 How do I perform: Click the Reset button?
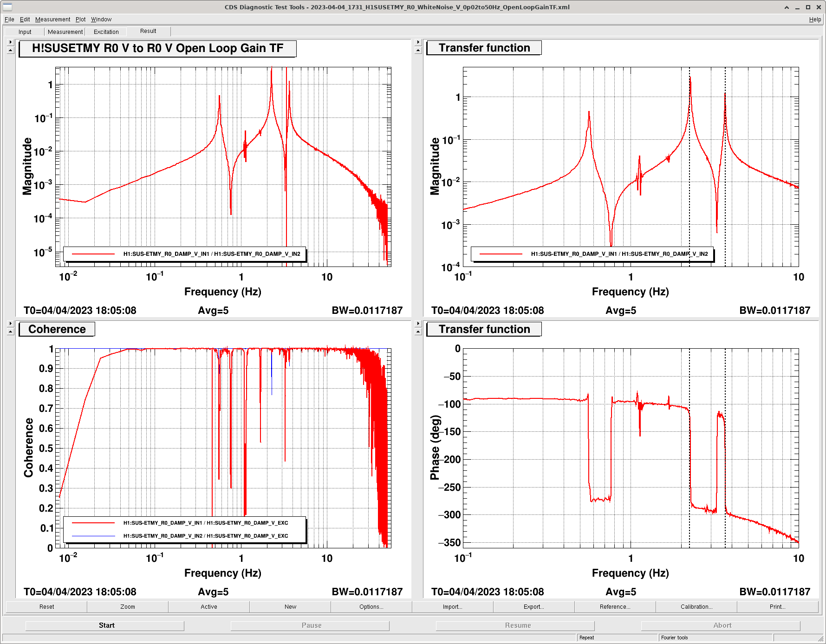[x=46, y=606]
